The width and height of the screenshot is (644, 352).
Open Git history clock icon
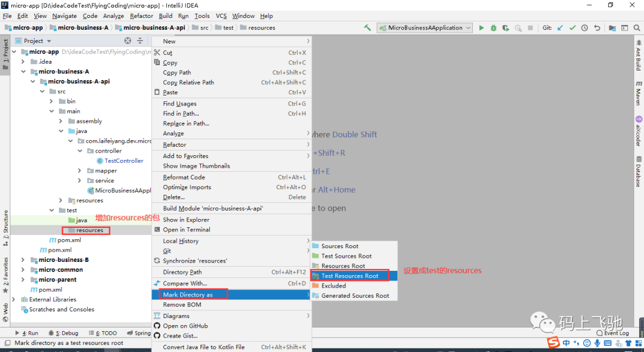584,28
